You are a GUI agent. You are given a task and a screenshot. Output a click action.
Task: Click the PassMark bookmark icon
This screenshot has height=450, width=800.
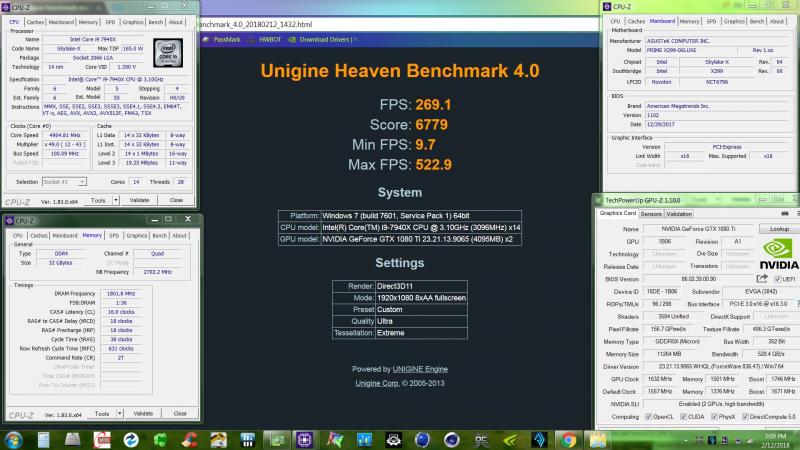coord(206,39)
